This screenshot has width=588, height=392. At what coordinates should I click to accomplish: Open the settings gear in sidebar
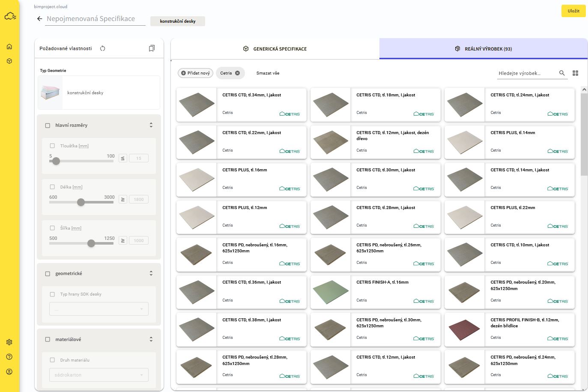point(9,342)
